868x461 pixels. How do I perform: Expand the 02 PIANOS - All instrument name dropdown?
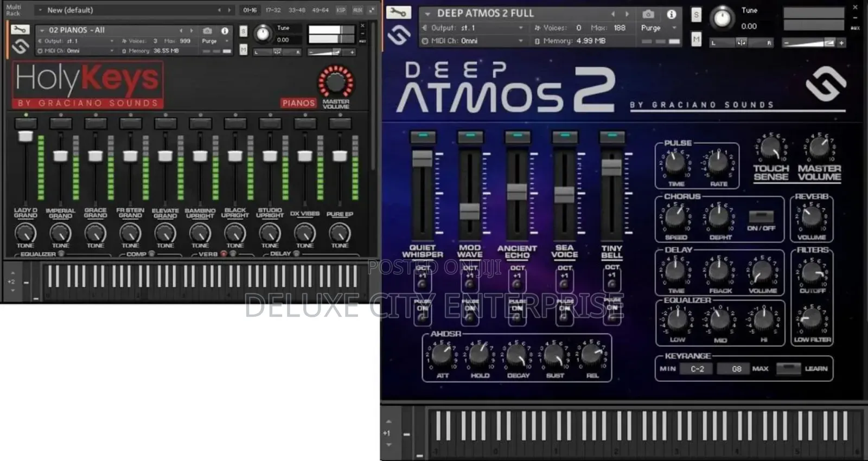[x=42, y=30]
